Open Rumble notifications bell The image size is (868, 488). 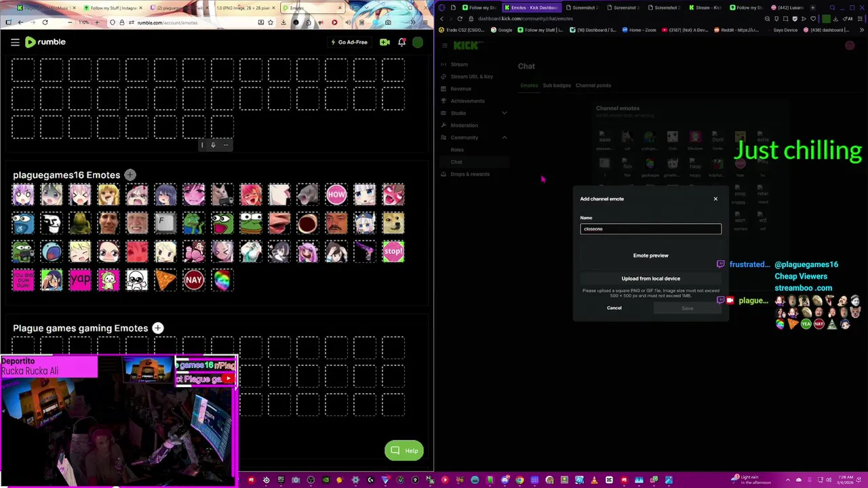click(x=401, y=42)
